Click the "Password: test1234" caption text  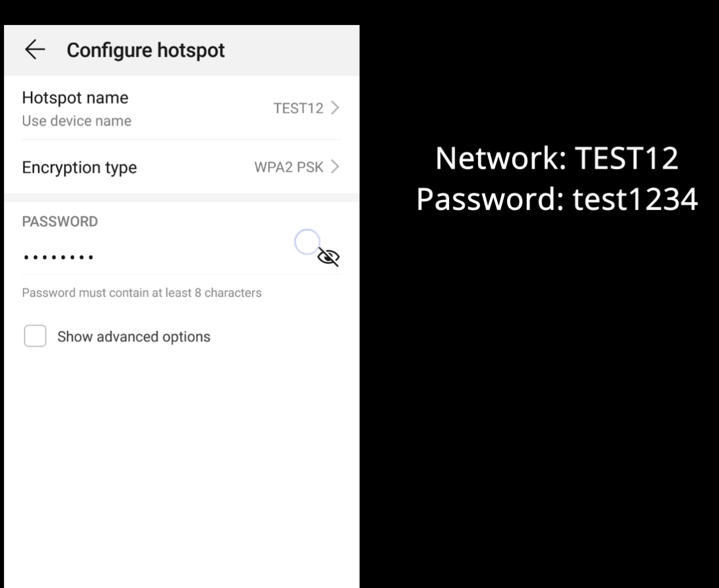tap(557, 199)
